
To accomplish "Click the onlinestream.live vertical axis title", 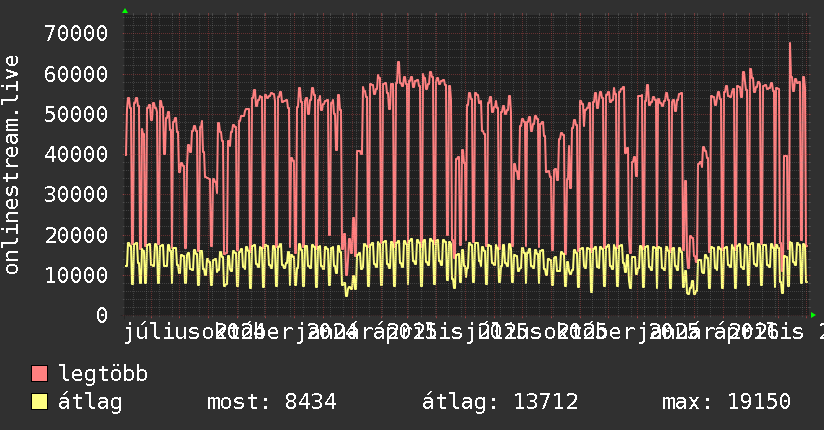I will pos(11,165).
